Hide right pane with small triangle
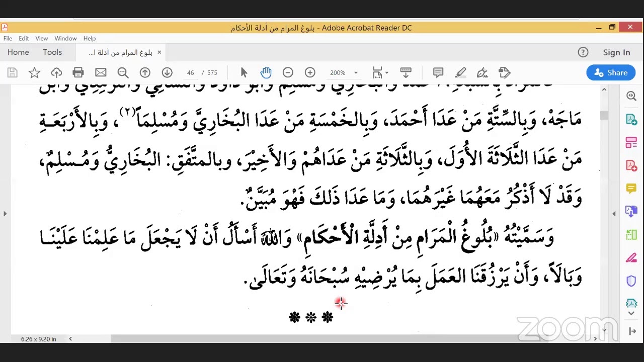The image size is (644, 362). tap(614, 214)
